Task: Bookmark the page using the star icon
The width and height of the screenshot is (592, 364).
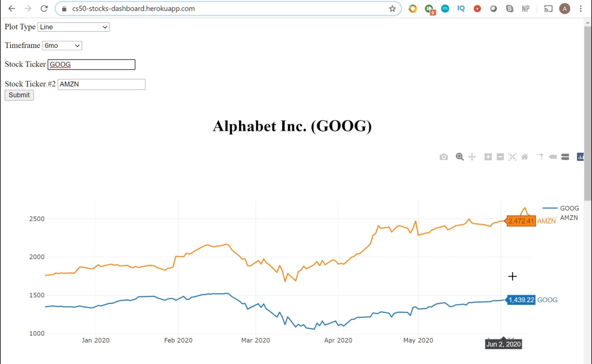Action: [x=392, y=9]
